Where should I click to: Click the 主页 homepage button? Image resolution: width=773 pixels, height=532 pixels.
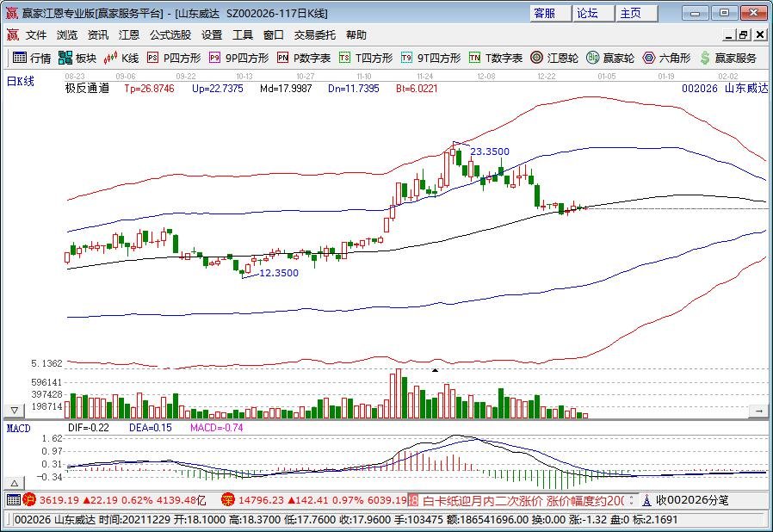point(637,13)
